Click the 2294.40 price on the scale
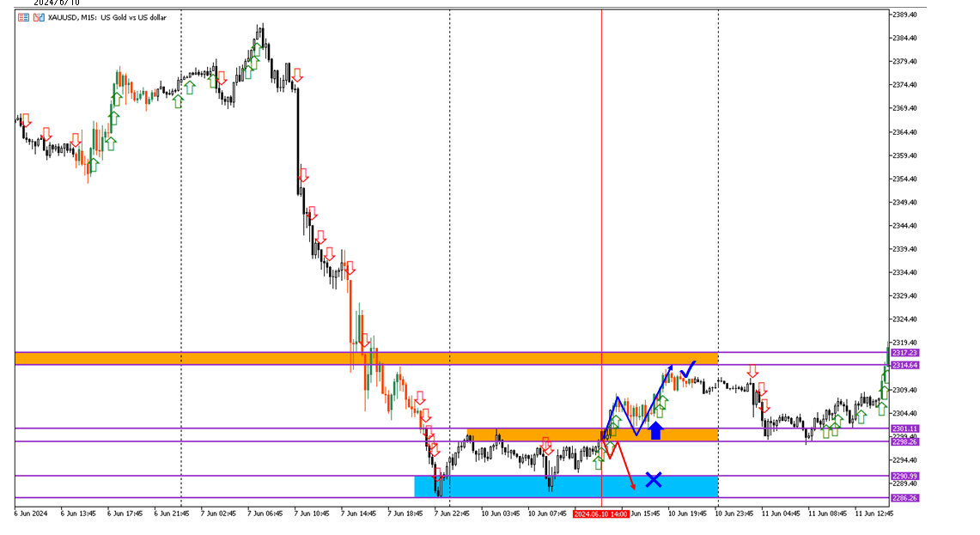This screenshot has width=980, height=535. [904, 460]
